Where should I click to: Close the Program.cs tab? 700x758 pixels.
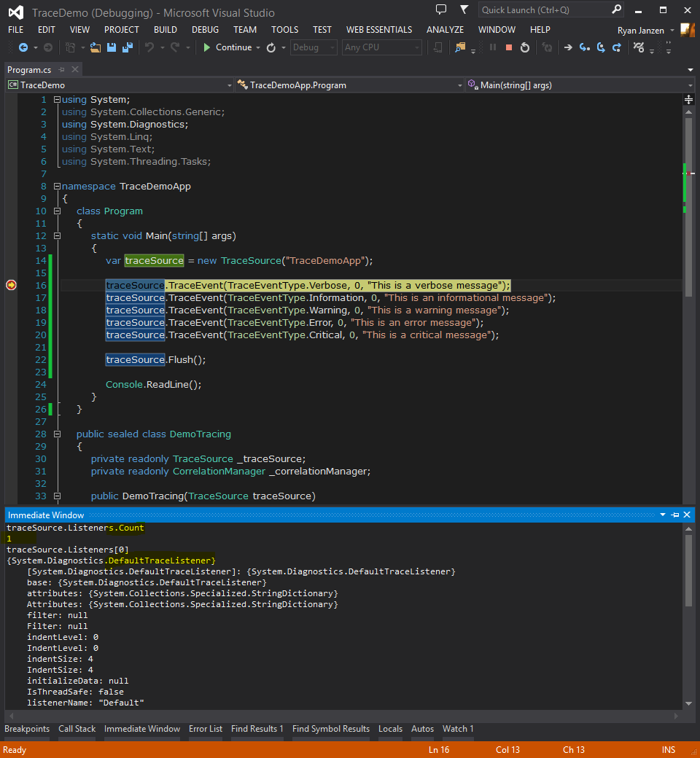point(75,70)
